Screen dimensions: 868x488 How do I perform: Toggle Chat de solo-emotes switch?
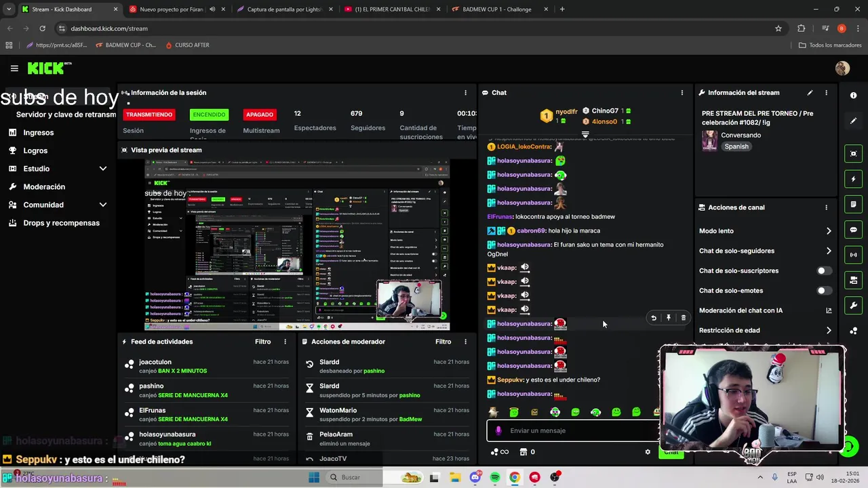(x=823, y=291)
